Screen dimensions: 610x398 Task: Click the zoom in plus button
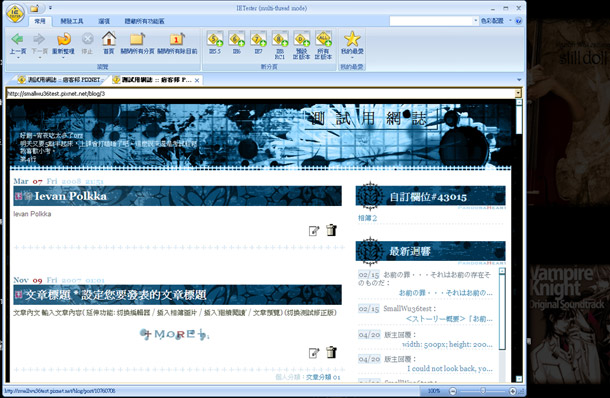coord(513,391)
